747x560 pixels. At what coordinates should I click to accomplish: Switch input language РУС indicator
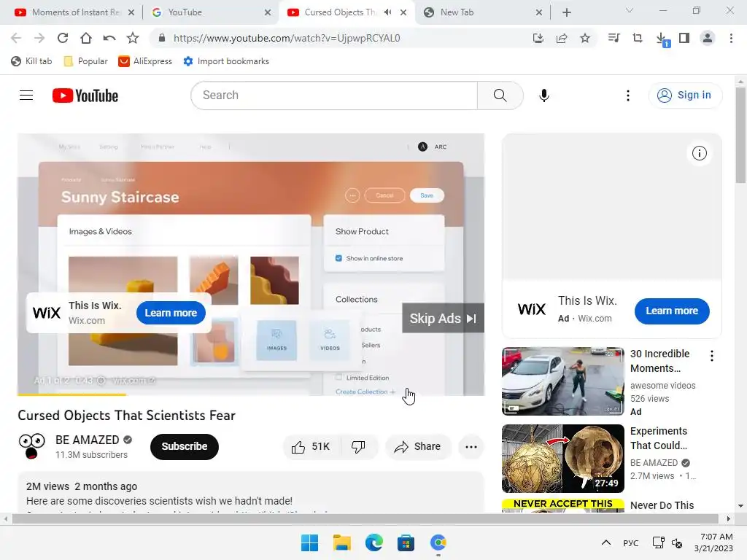631,542
